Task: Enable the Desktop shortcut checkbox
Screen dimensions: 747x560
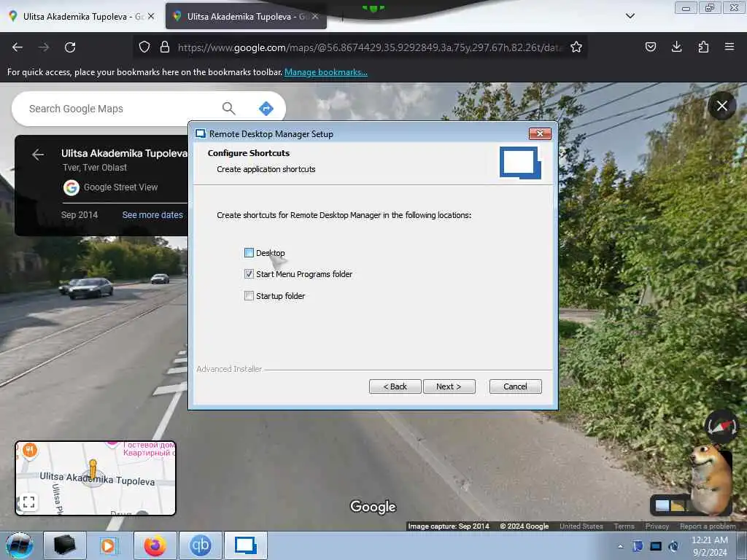Action: (249, 253)
